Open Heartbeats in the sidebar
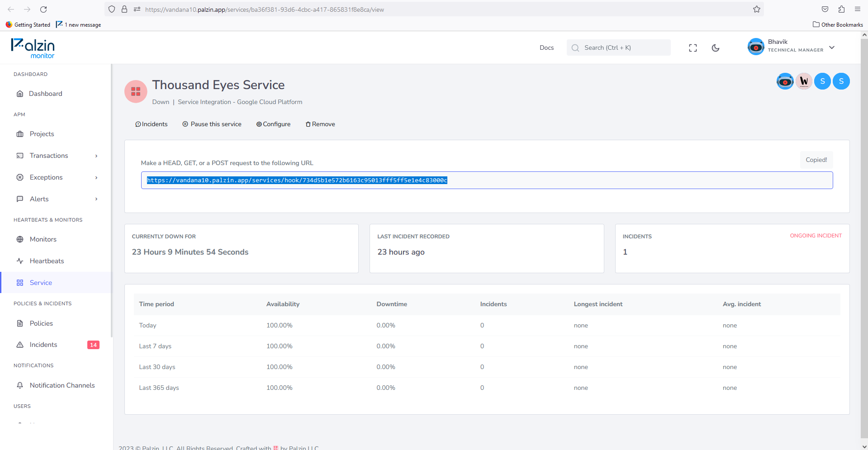 click(47, 261)
